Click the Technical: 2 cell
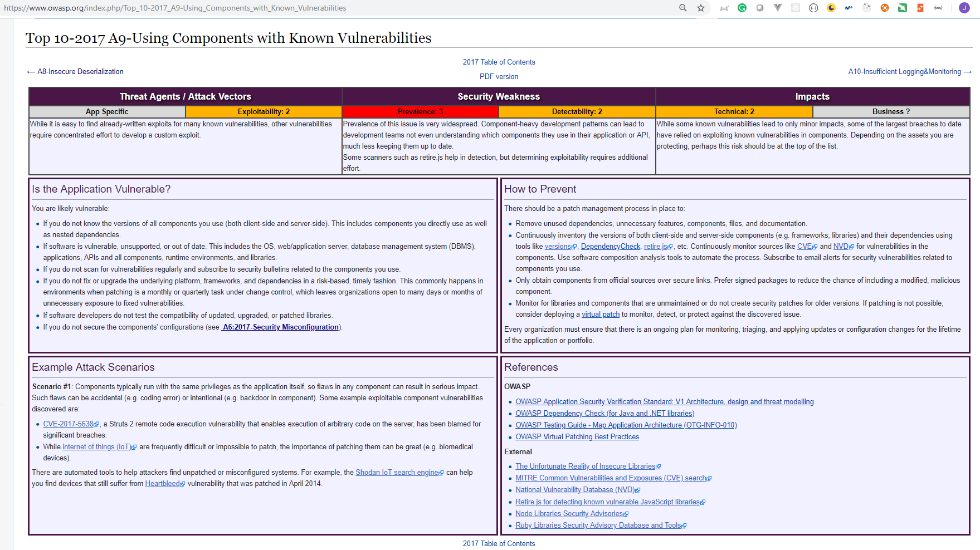Screen dimensions: 980x550 (x=734, y=111)
